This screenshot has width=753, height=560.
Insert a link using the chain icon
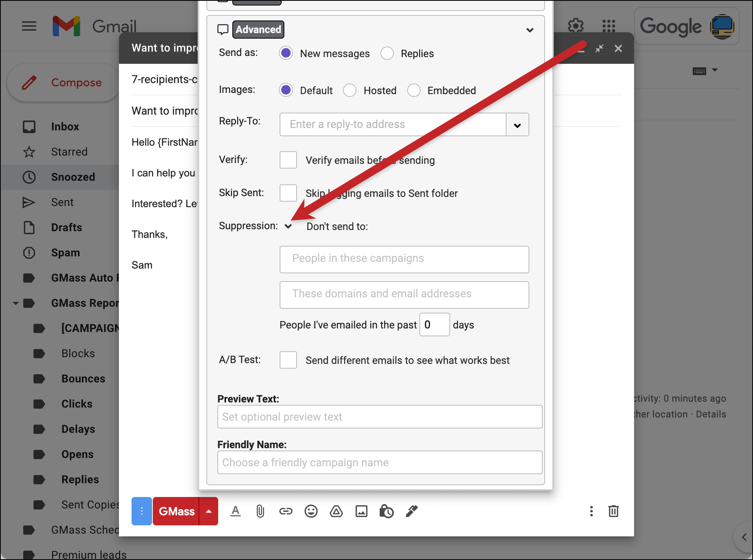click(x=286, y=511)
